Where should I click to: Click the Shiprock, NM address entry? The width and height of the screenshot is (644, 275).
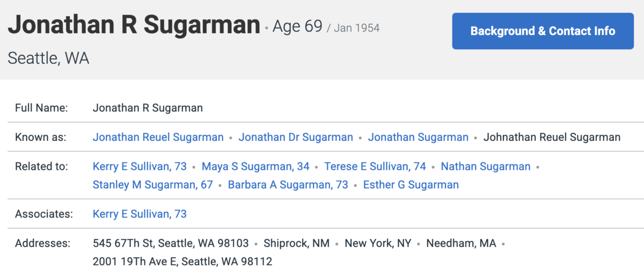click(x=297, y=243)
